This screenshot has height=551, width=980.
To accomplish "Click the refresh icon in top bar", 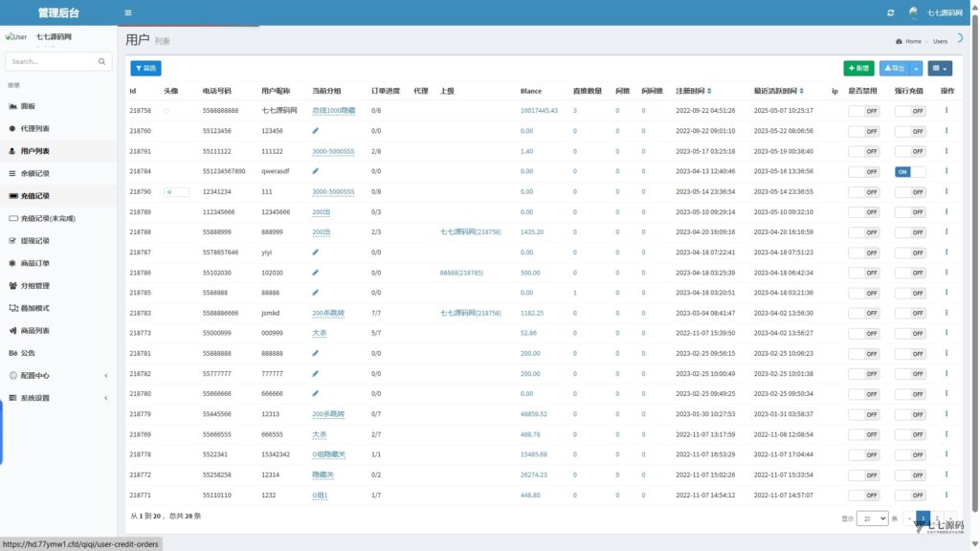I will pyautogui.click(x=891, y=12).
